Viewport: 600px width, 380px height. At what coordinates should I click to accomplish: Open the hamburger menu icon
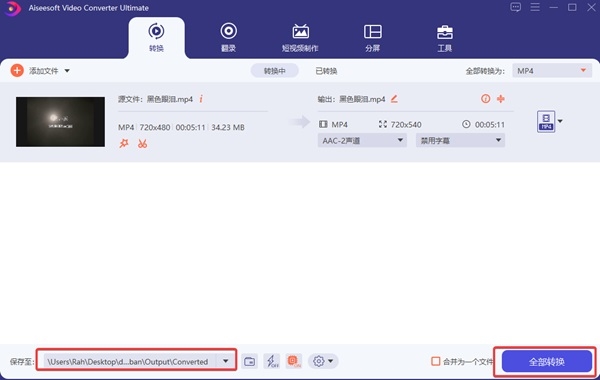pos(535,7)
